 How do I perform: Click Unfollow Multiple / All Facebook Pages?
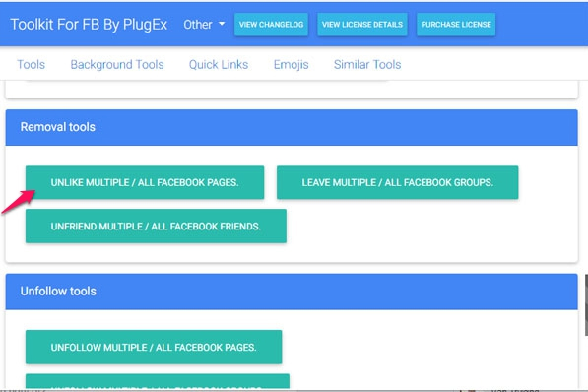154,347
